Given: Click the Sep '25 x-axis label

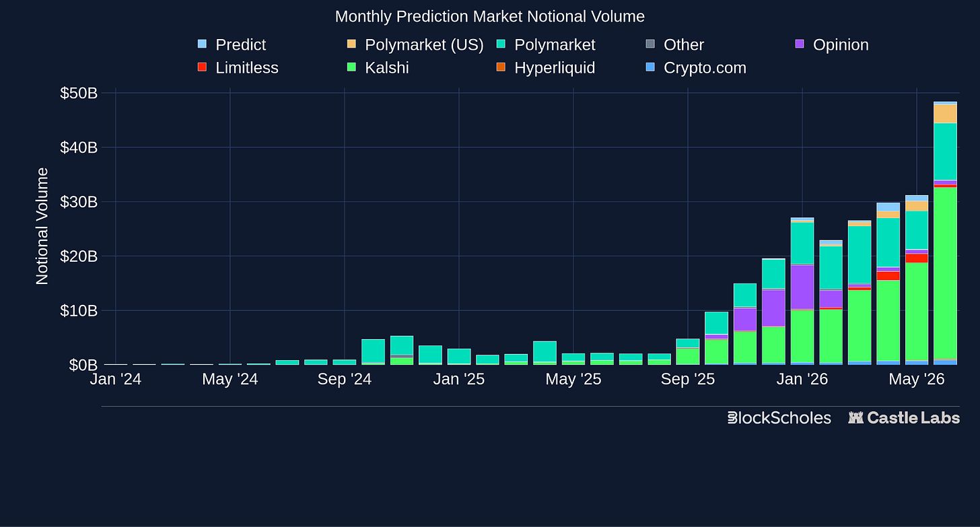Looking at the screenshot, I should [x=688, y=380].
